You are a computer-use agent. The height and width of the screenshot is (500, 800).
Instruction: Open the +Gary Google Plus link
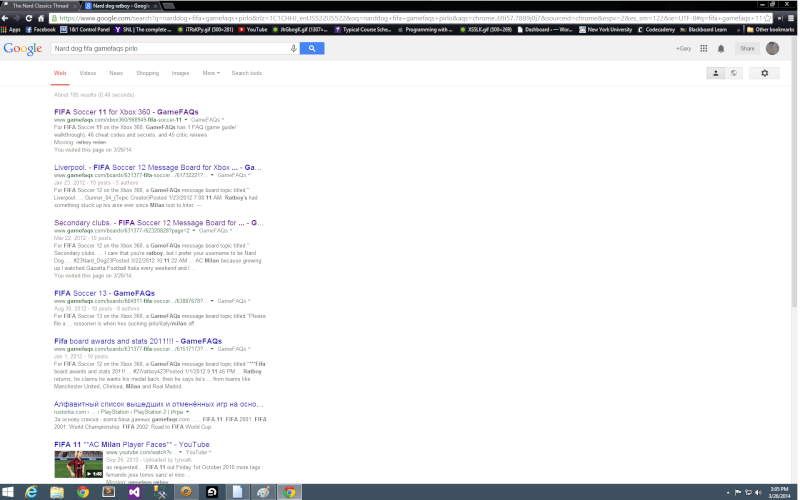[x=684, y=48]
